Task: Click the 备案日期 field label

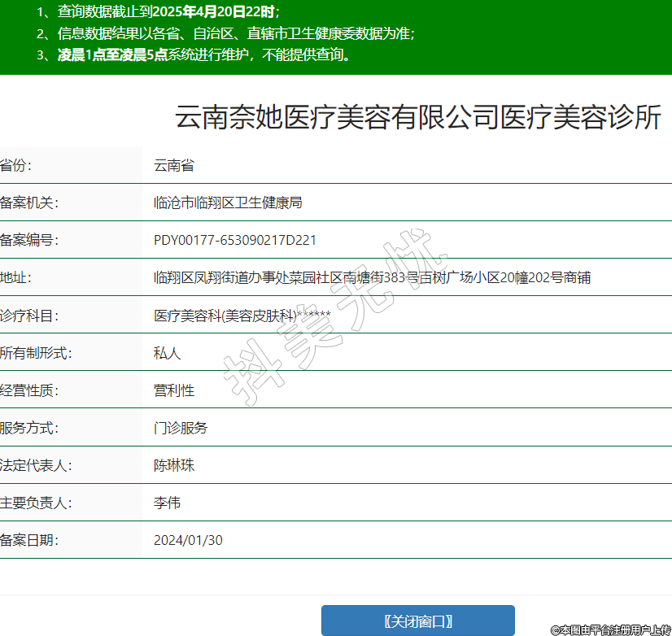Action: (x=29, y=540)
